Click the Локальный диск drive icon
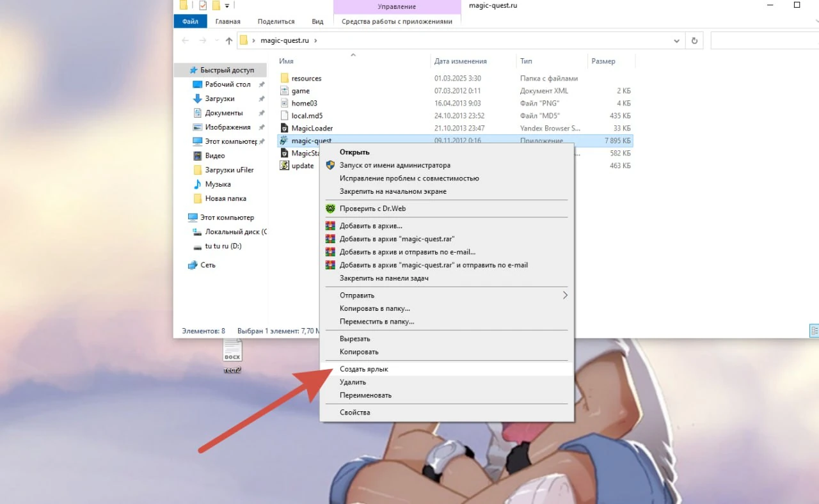The image size is (819, 504). click(198, 232)
